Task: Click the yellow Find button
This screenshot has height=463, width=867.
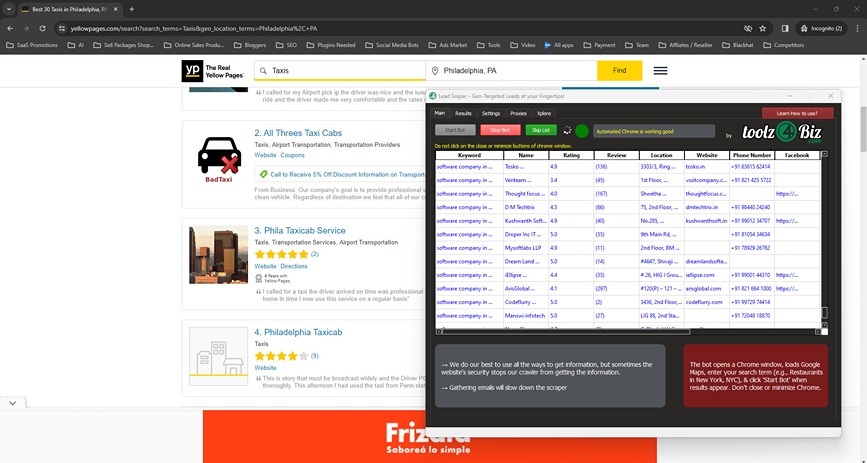Action: pos(619,71)
